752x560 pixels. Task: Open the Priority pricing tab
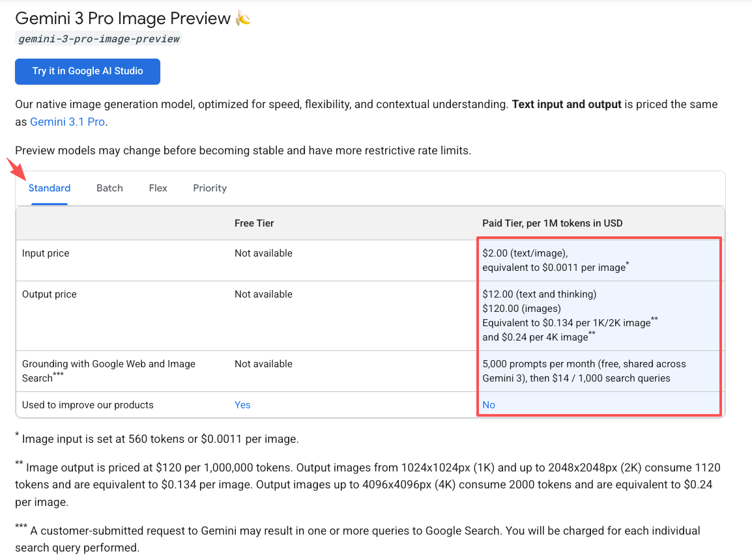click(210, 188)
